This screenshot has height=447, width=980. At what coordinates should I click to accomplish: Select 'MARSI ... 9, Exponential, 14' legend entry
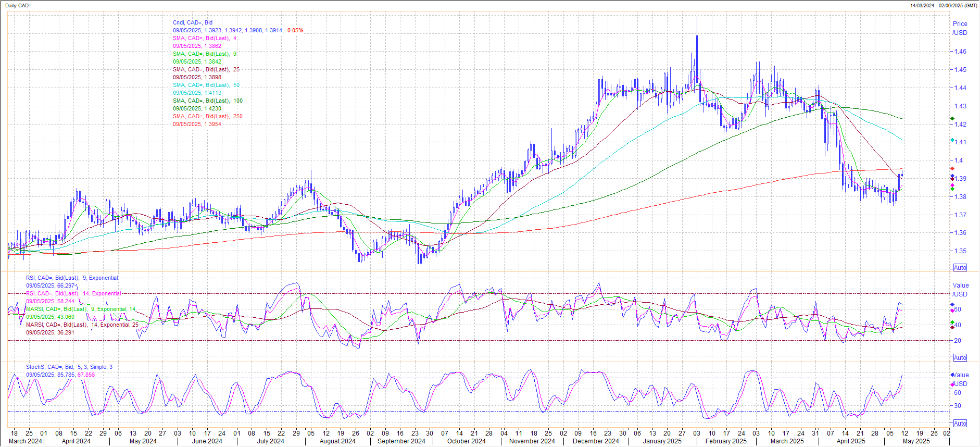pyautogui.click(x=81, y=309)
